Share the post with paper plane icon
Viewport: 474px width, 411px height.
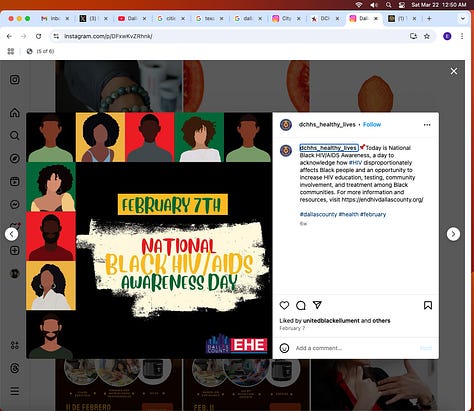pos(317,305)
